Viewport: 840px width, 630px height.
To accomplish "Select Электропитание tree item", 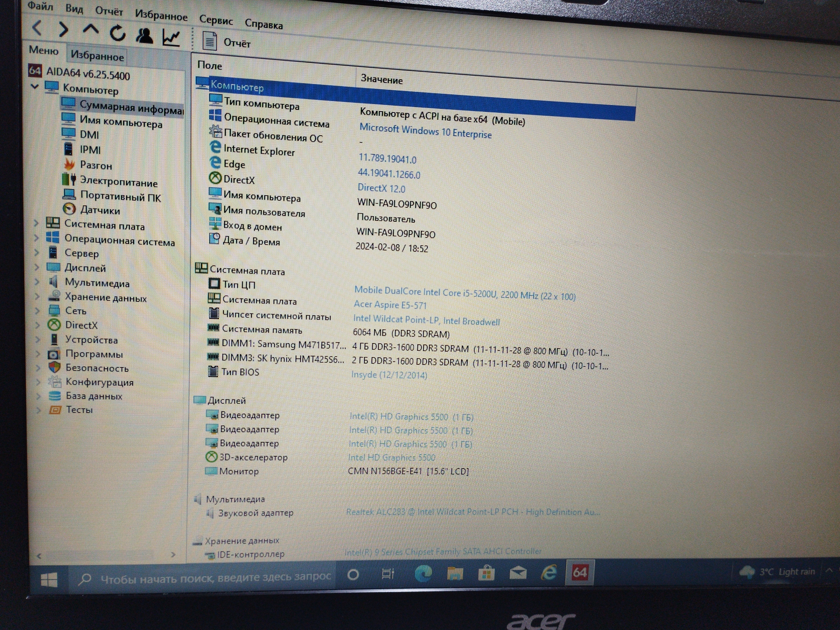I will (x=110, y=181).
